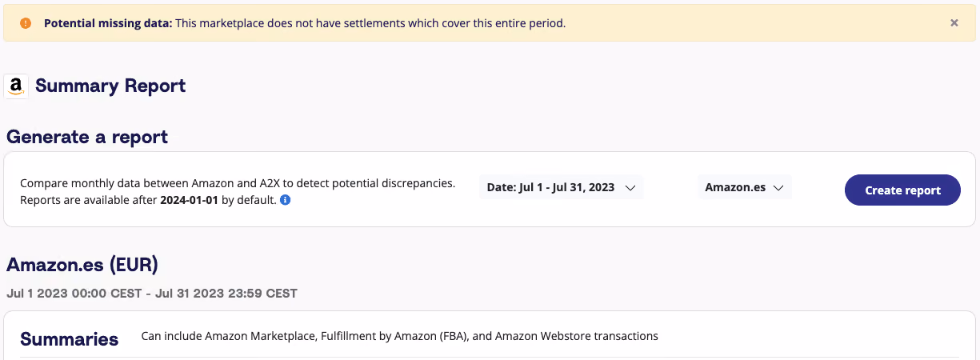Screen dimensions: 980x360
Task: Open the Date: Jul 1 - Jul 31, 2023 dropdown
Action: pyautogui.click(x=561, y=188)
